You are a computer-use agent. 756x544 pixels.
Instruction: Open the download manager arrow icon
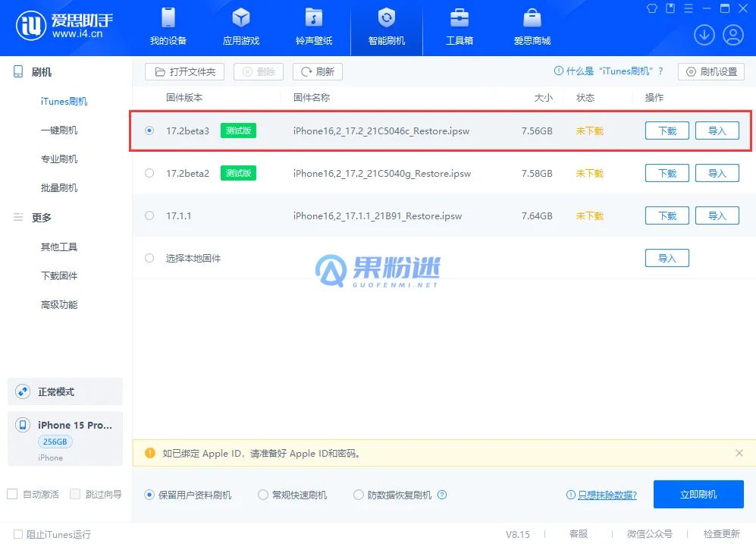click(704, 35)
